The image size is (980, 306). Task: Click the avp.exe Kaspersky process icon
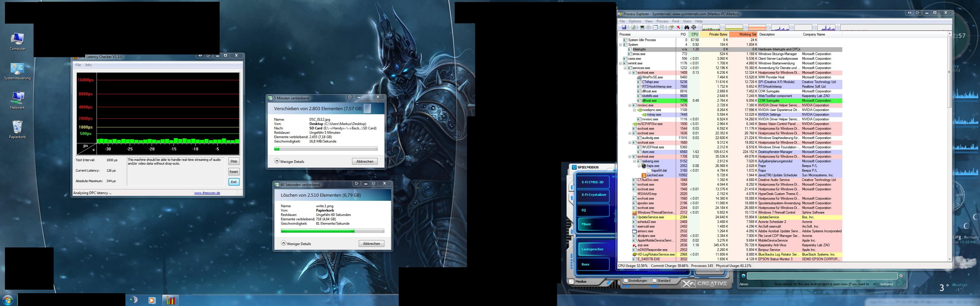pos(635,245)
